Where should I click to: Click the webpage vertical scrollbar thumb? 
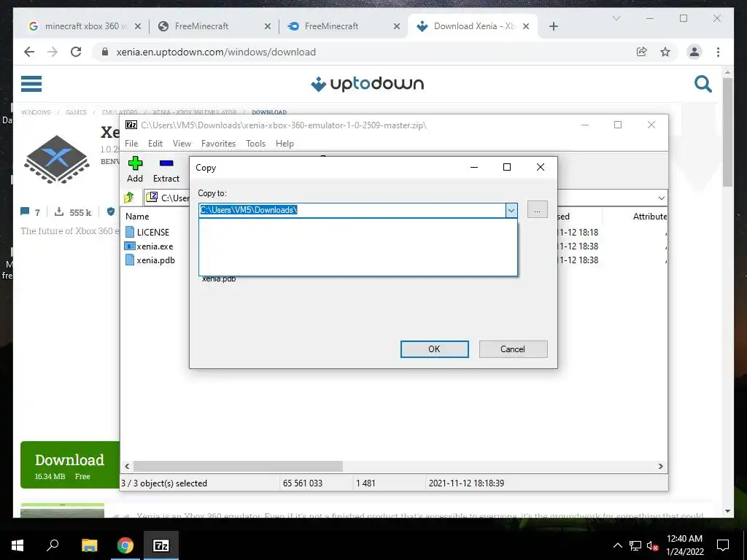click(x=727, y=132)
